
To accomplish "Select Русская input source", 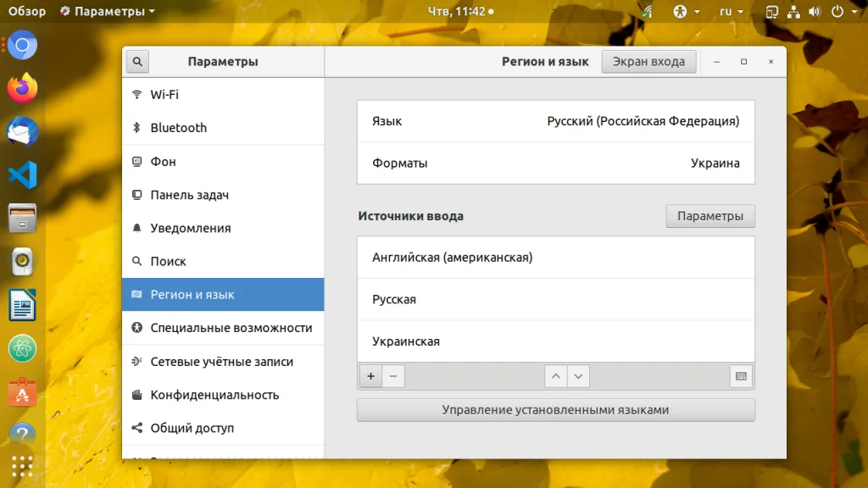I will pos(556,299).
